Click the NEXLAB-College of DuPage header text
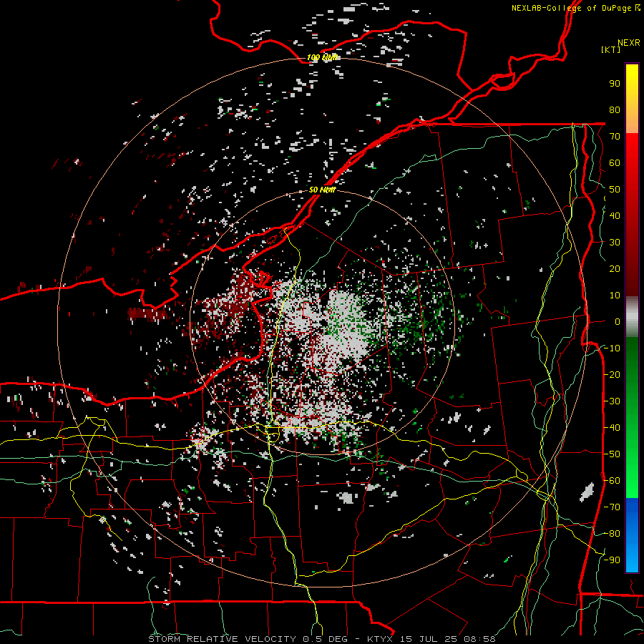This screenshot has height=644, width=644. click(x=570, y=8)
